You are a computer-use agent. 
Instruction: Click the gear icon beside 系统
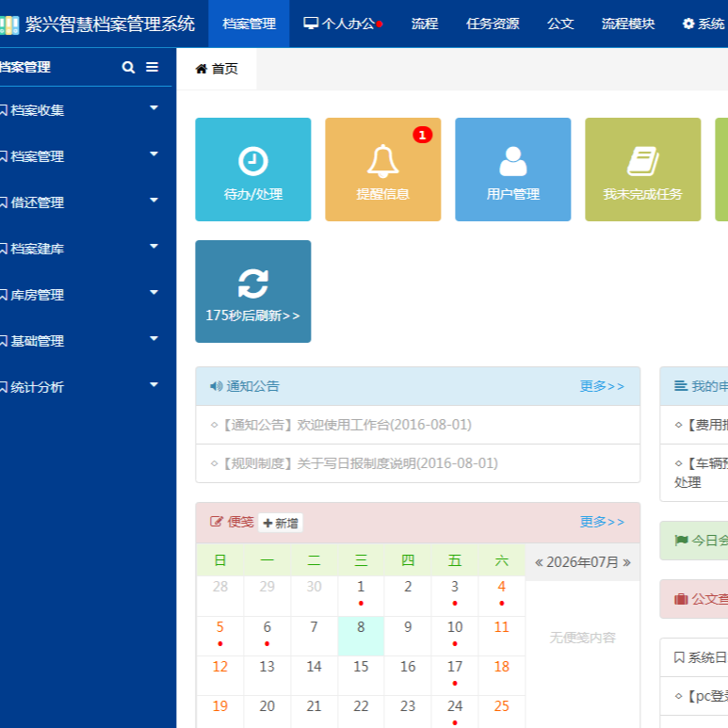coord(688,24)
